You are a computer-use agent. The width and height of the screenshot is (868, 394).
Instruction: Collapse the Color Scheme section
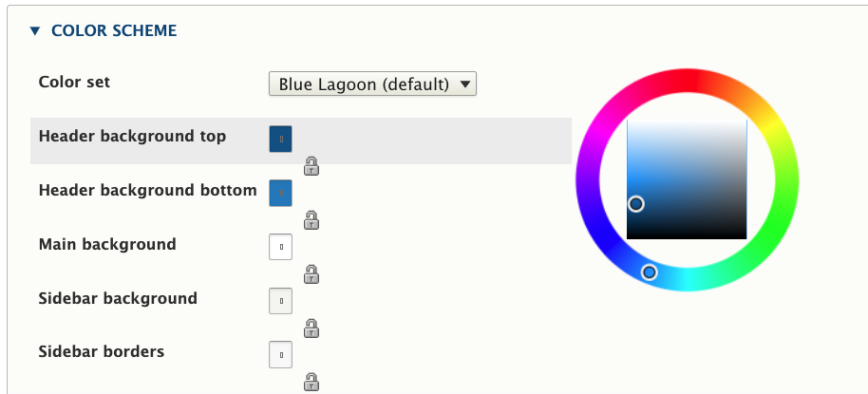pos(35,31)
